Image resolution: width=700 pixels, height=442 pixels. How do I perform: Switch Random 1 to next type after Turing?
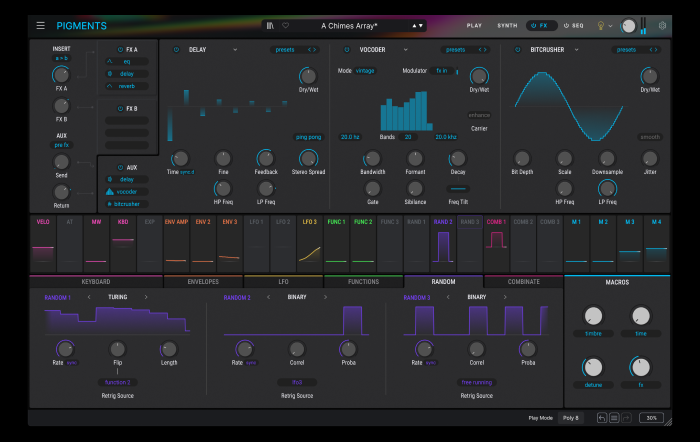[146, 297]
